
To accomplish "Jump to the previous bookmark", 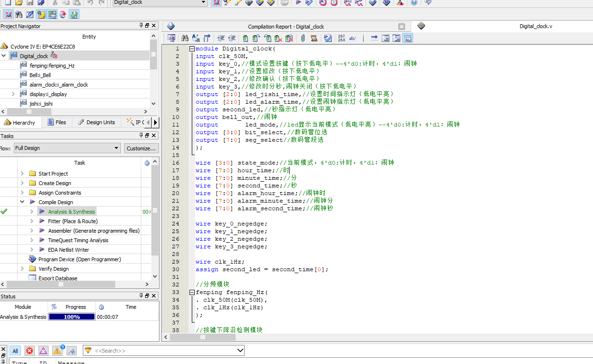I will pos(267,38).
